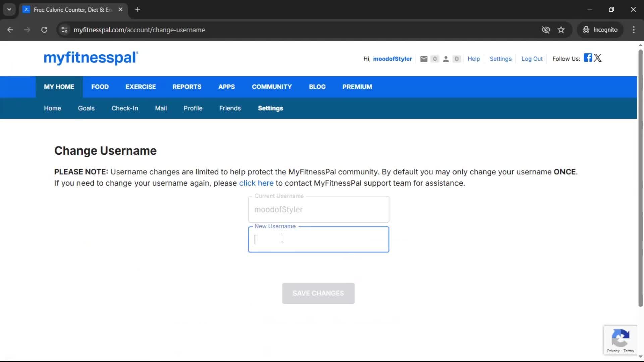This screenshot has height=362, width=644.
Task: Open a new browser tab
Action: [138, 10]
